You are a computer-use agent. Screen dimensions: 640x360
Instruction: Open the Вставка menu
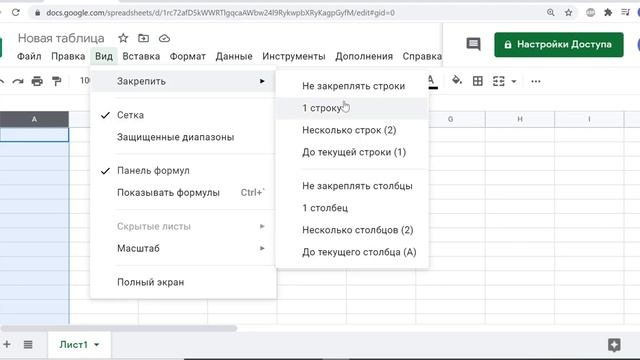pos(141,56)
